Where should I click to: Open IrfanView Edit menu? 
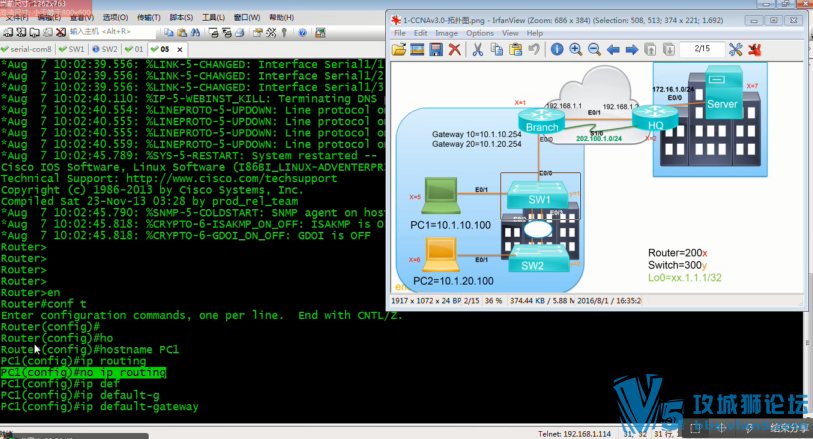pyautogui.click(x=420, y=33)
